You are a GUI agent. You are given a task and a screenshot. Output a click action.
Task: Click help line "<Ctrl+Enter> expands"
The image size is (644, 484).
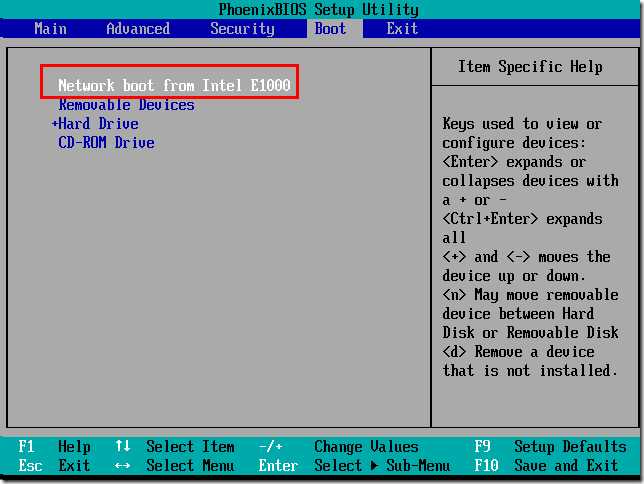(x=522, y=219)
